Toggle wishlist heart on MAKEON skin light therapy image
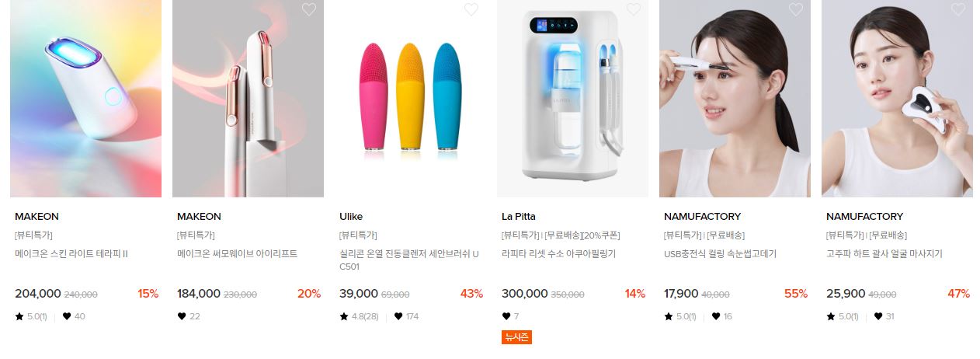 point(147,9)
